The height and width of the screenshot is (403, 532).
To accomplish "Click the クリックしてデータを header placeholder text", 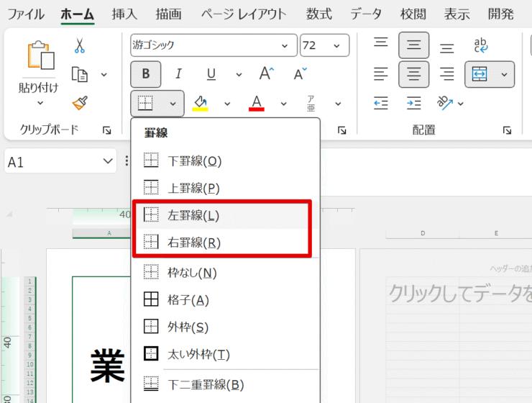I will click(460, 294).
